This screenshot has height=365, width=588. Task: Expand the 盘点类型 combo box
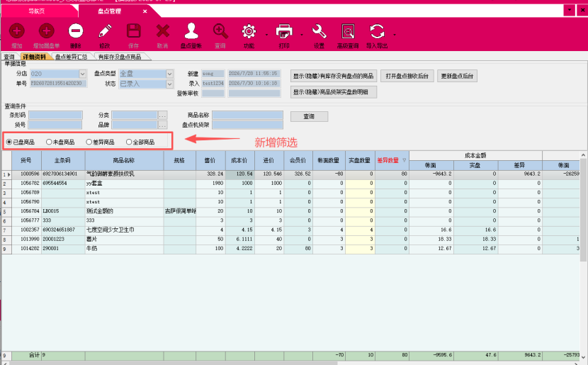click(x=169, y=74)
